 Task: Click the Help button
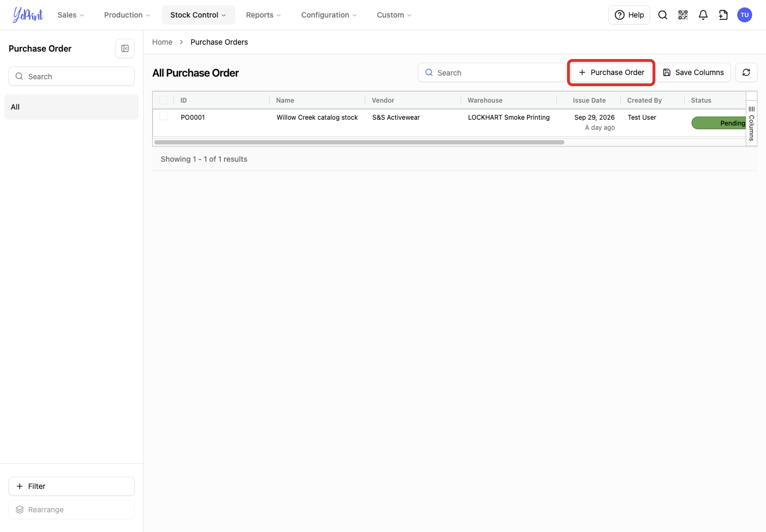pos(629,15)
